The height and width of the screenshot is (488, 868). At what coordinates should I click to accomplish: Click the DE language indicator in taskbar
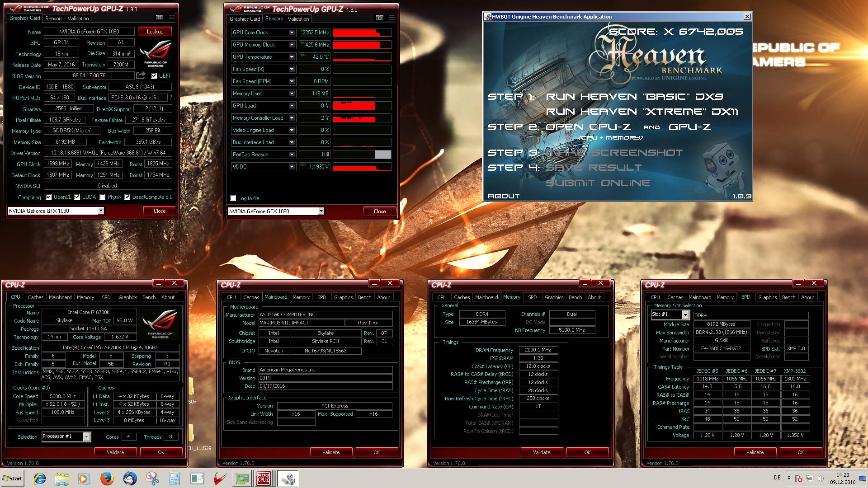[x=777, y=478]
